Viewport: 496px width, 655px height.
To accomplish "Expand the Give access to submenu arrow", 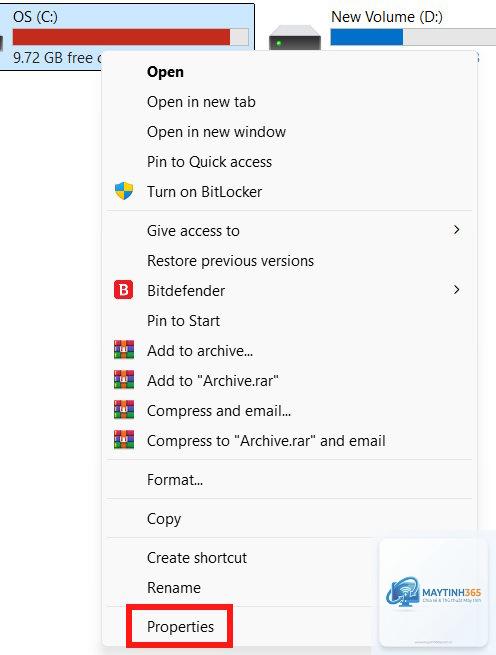I will click(457, 230).
